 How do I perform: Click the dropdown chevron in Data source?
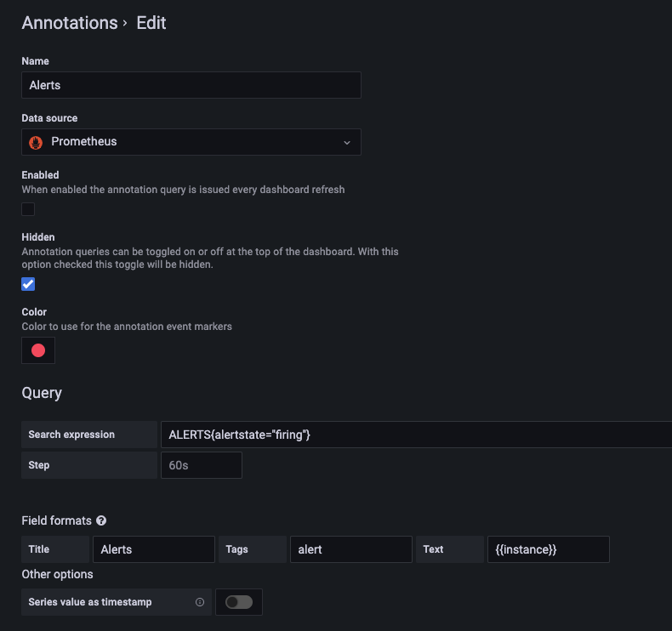pos(347,142)
